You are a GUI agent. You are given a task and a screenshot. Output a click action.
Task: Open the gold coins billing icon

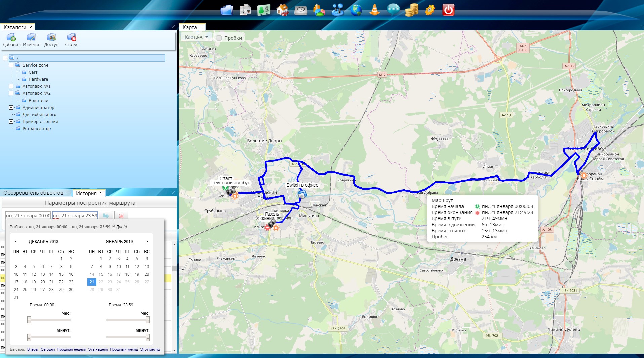(411, 10)
